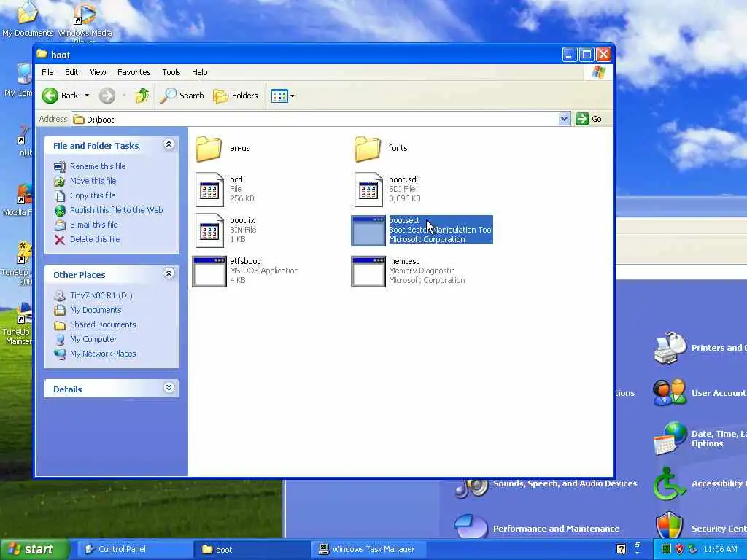Click the red shield tray icon
Viewport: 747px width, 560px height.
(x=679, y=550)
